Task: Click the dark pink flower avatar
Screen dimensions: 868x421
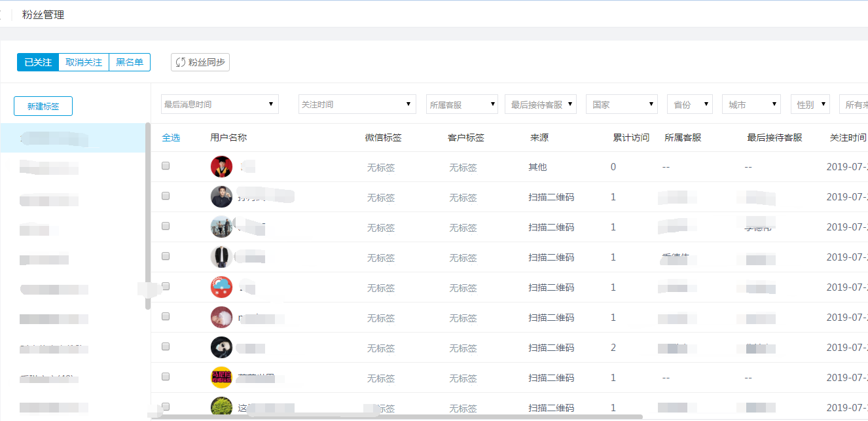Action: [x=221, y=318]
